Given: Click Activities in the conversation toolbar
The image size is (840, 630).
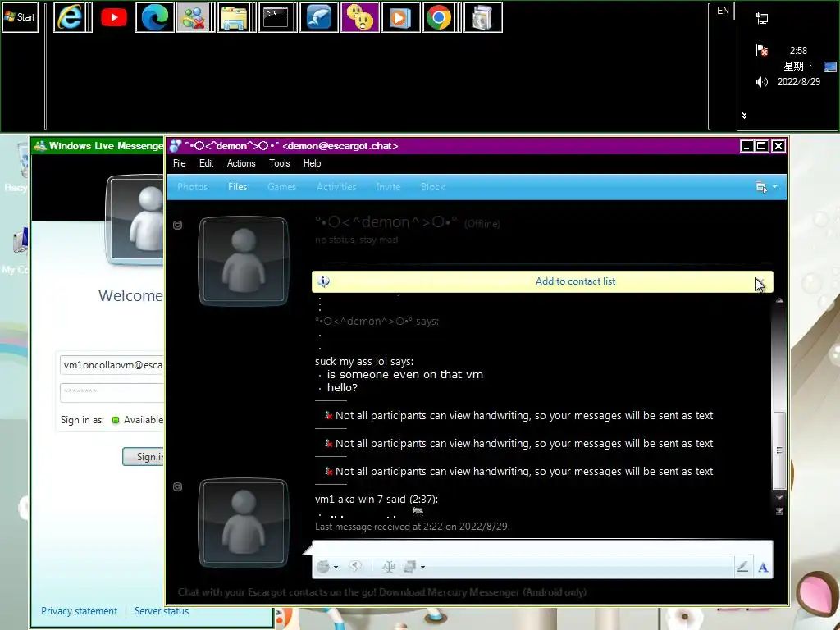Looking at the screenshot, I should 336,187.
